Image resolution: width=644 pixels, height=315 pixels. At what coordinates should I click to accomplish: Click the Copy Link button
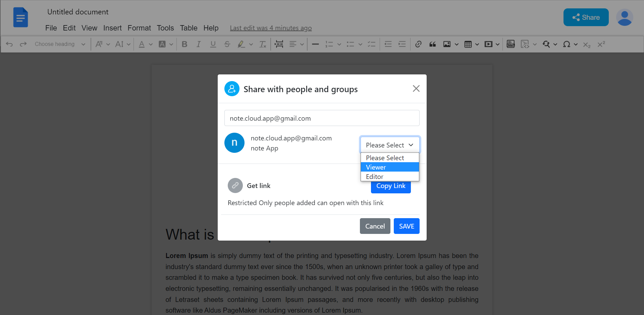coord(390,186)
